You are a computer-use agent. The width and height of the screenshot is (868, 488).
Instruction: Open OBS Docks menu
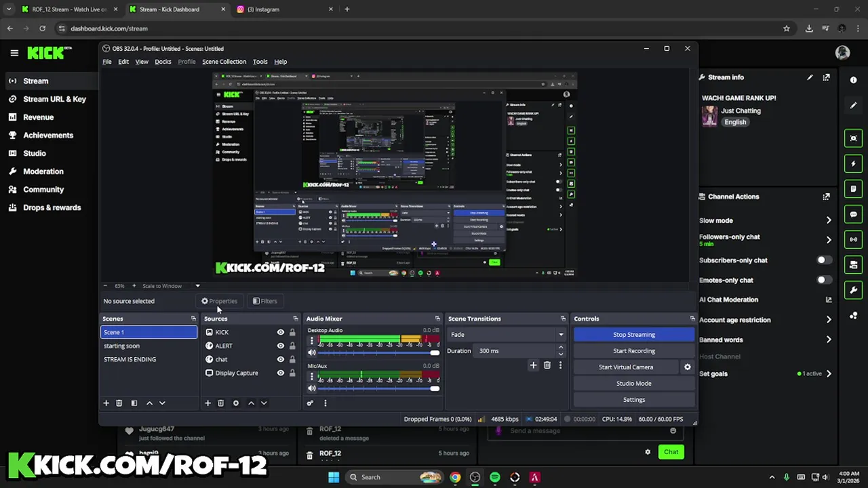(x=163, y=62)
